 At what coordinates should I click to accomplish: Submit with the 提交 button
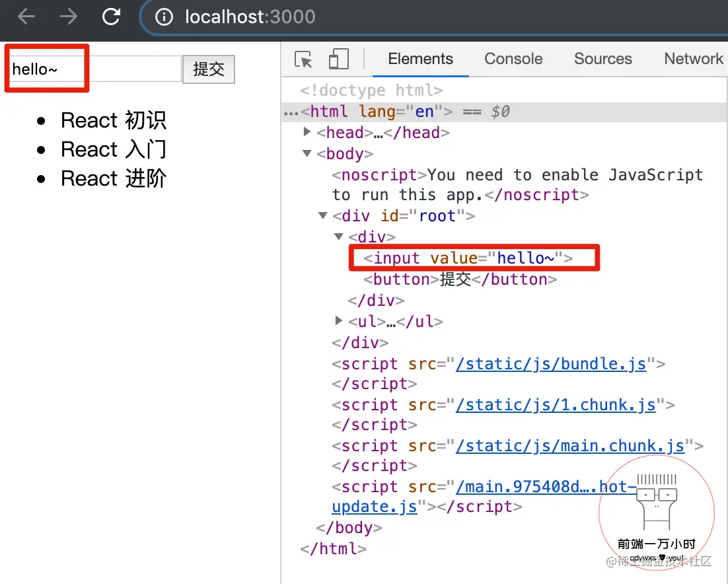[x=209, y=69]
